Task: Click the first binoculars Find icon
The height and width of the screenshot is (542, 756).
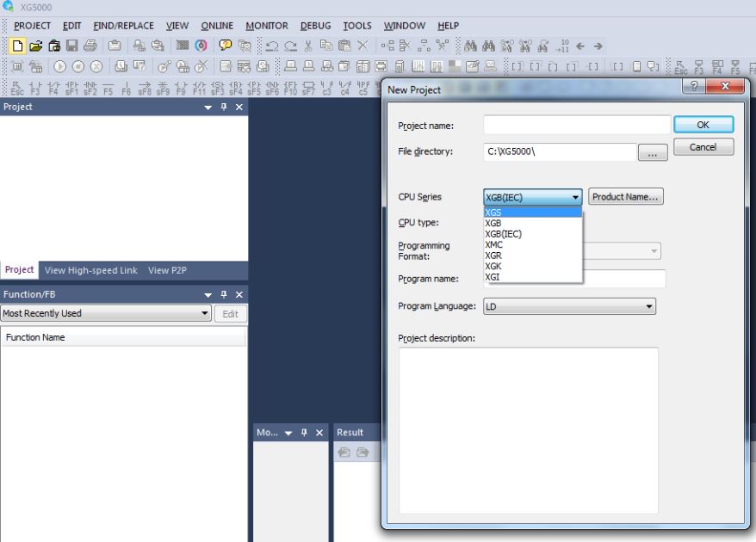Action: 470,46
